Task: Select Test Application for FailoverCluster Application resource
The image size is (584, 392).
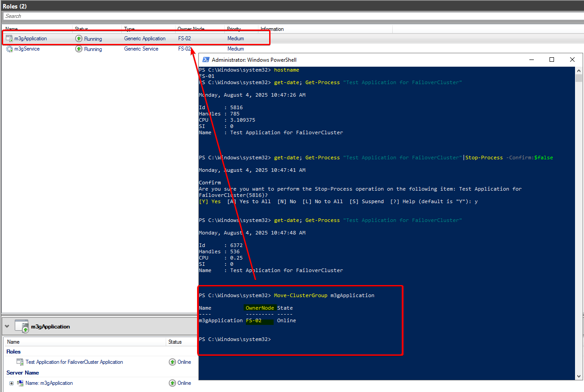Action: coord(74,362)
